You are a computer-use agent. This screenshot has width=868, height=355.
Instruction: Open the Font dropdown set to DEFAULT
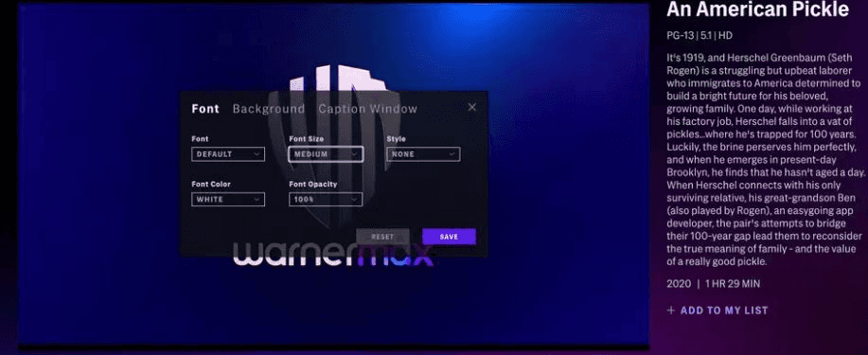coord(228,154)
